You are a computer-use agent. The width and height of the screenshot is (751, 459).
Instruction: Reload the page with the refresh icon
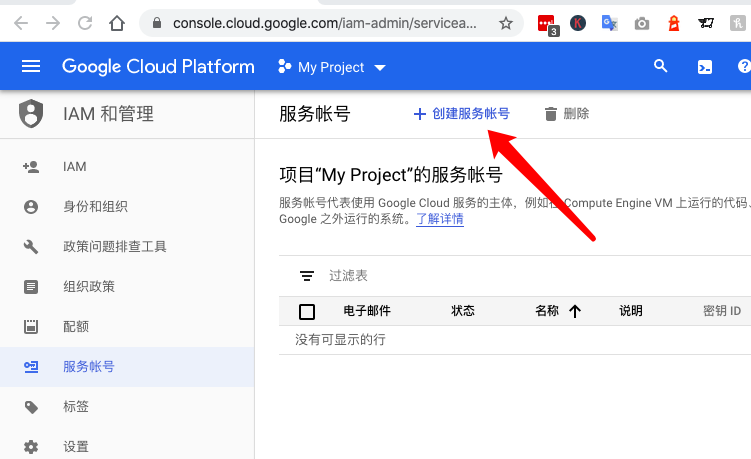click(x=85, y=23)
